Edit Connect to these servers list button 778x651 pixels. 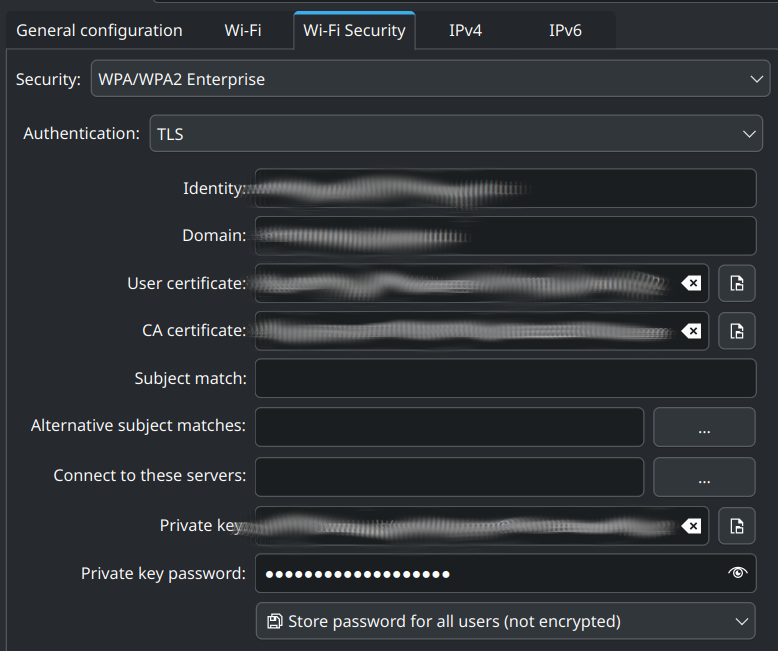(704, 477)
